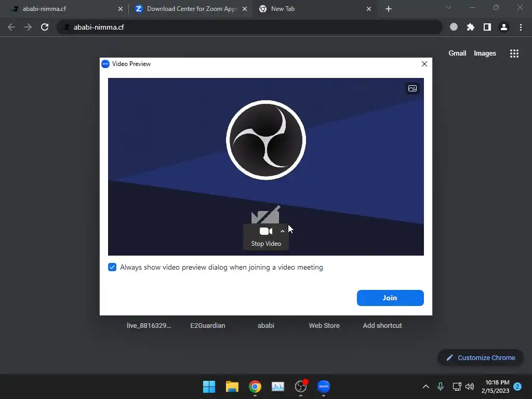Open network status tray icon
The width and height of the screenshot is (532, 399).
point(457,387)
